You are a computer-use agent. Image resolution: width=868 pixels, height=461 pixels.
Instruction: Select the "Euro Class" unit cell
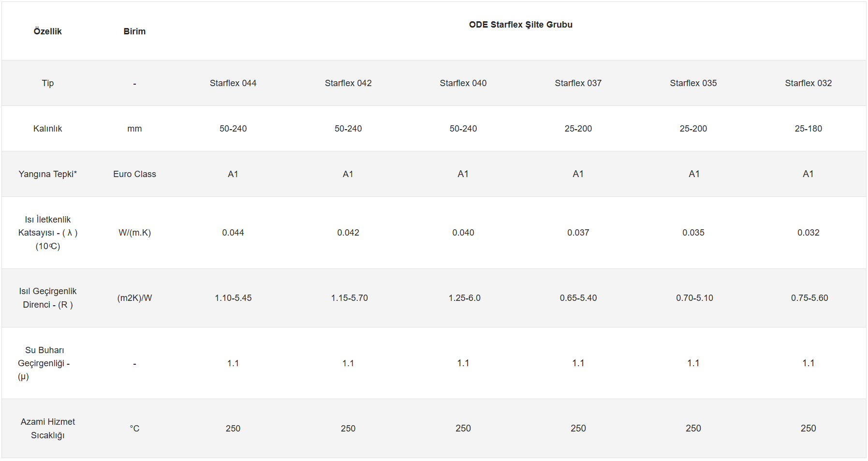[134, 174]
